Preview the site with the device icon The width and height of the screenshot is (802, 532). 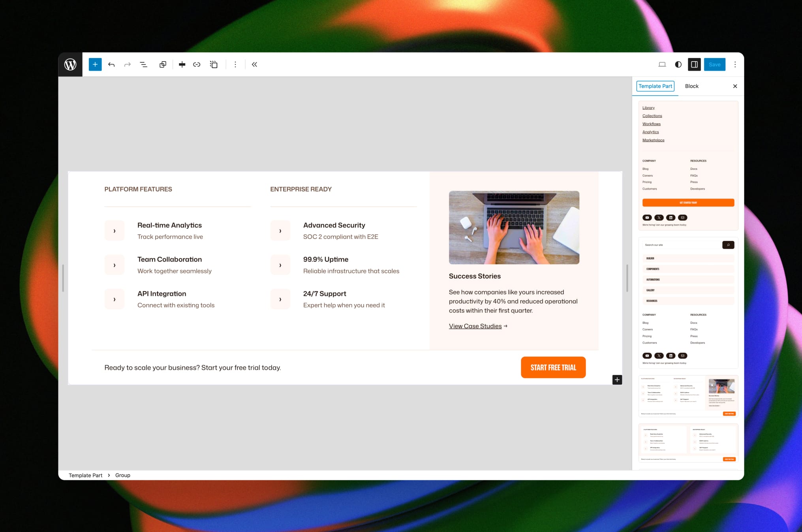[x=662, y=64]
